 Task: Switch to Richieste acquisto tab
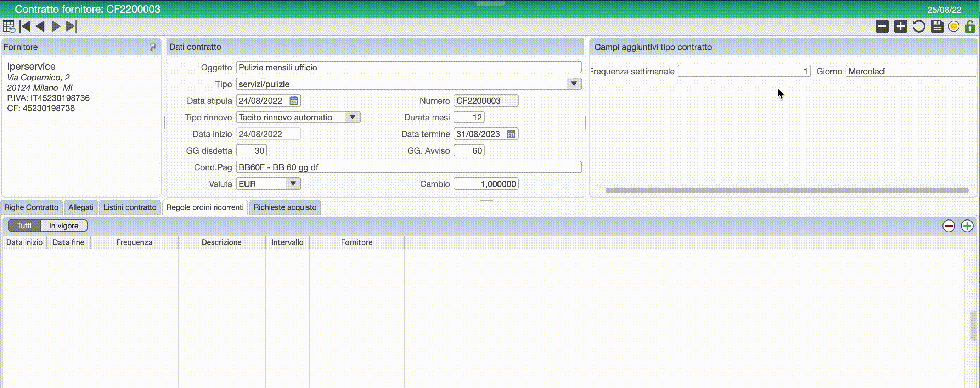285,207
